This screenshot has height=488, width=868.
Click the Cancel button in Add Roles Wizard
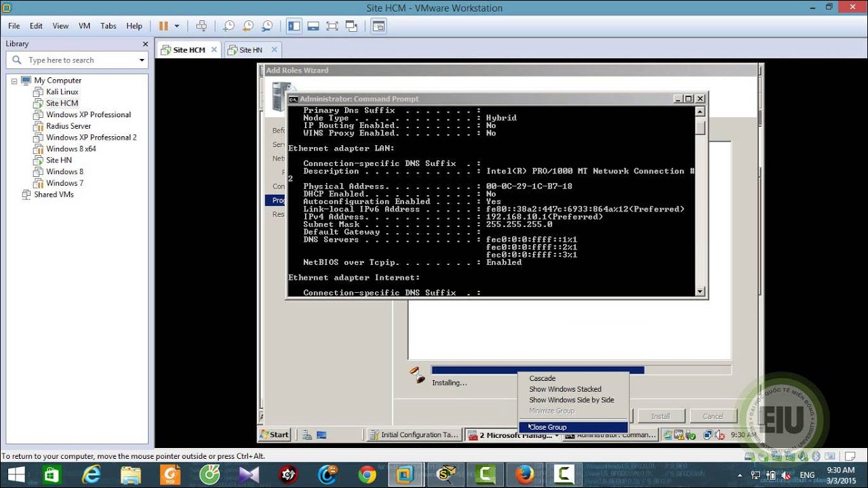point(713,416)
